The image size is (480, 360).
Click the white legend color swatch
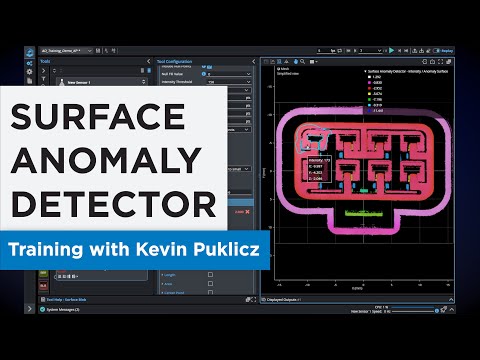[369, 77]
